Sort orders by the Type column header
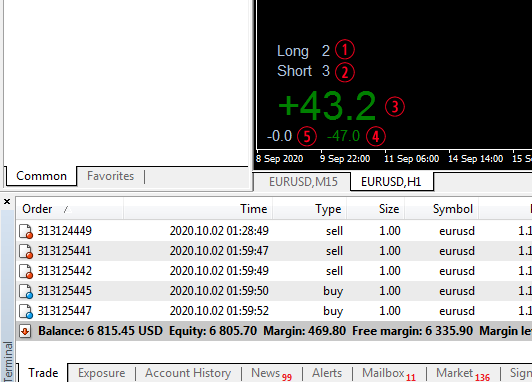Viewport: 532px width, 382px height. (x=309, y=209)
